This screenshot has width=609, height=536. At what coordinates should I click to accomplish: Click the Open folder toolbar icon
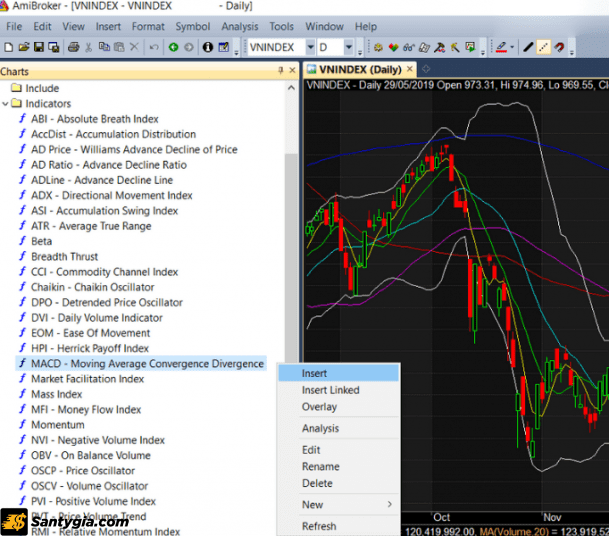[24, 47]
